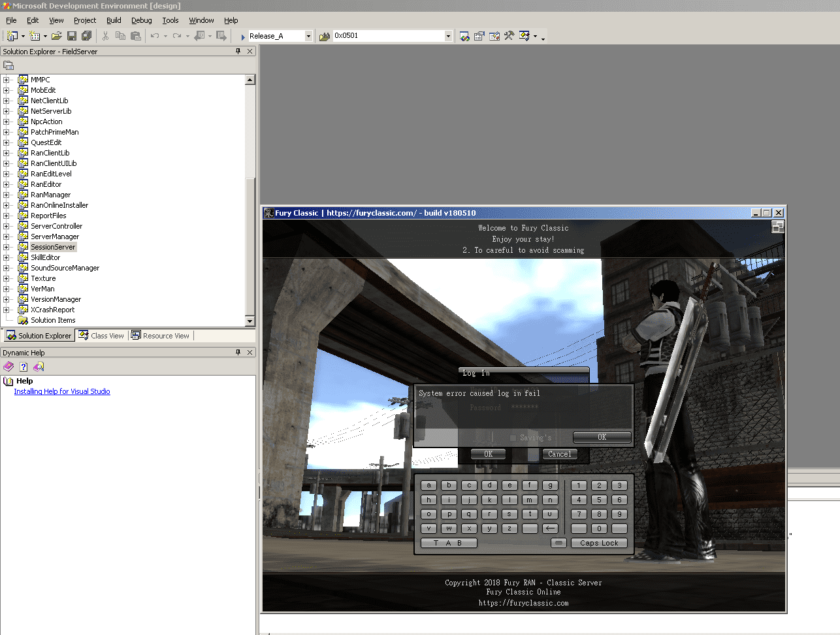Select the SkillEditor project in the tree
This screenshot has height=635, width=840.
[45, 257]
